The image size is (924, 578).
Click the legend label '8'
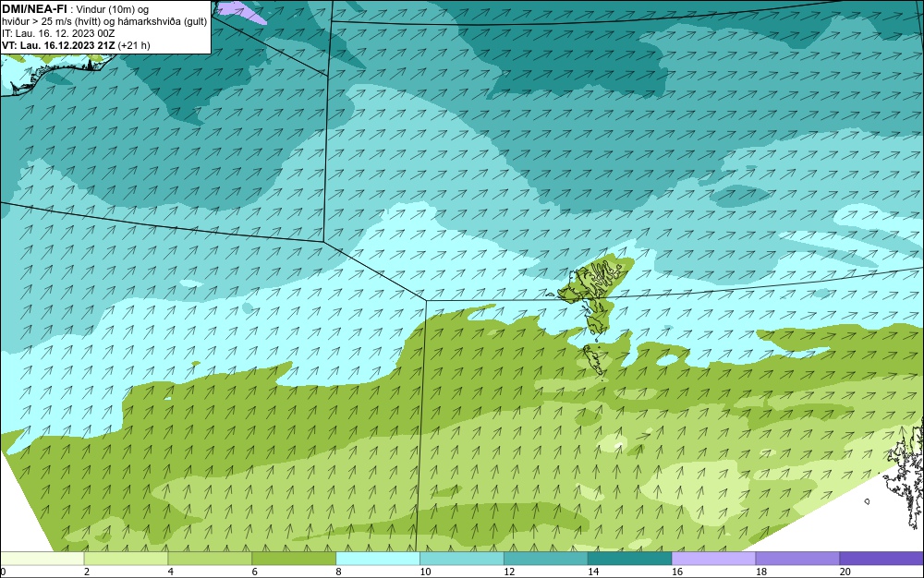(x=339, y=572)
